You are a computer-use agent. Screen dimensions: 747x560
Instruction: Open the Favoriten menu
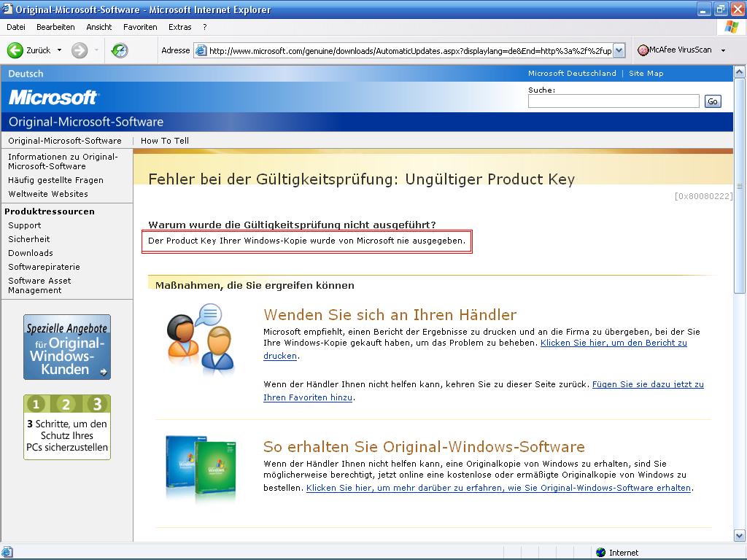[140, 27]
